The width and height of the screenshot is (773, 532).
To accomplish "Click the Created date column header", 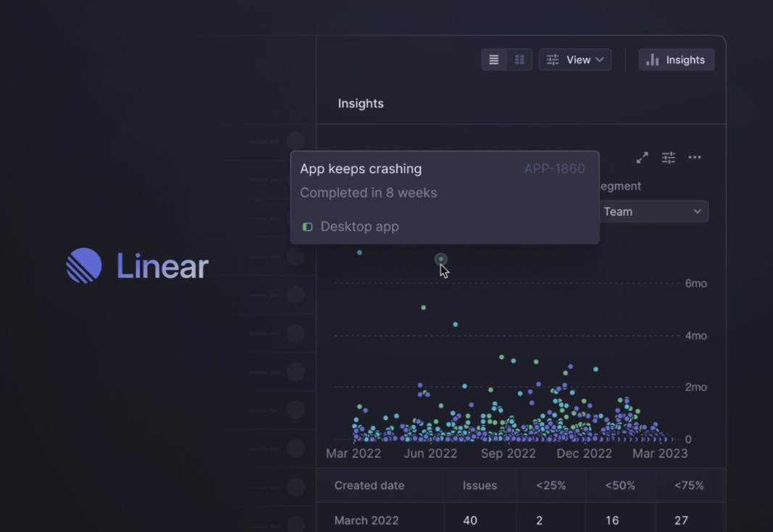I will pyautogui.click(x=369, y=485).
